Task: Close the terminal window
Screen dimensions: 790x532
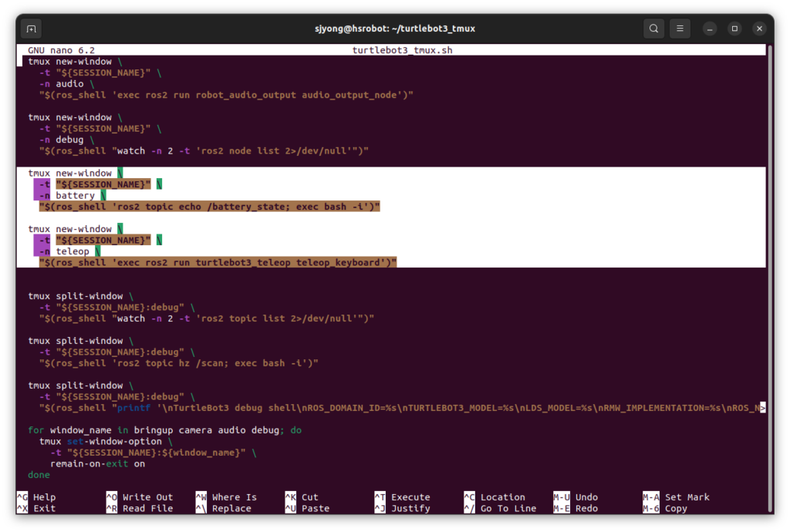Action: tap(759, 29)
